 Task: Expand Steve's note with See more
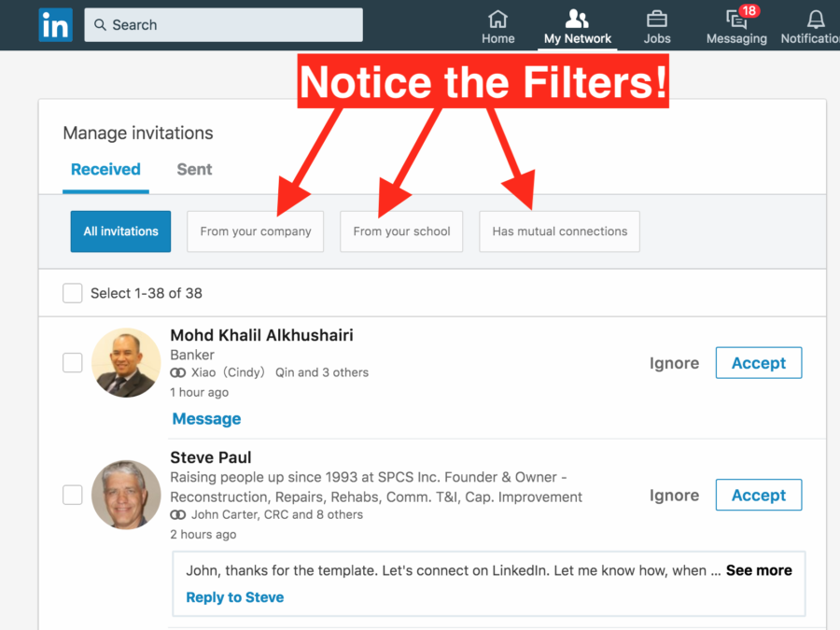(759, 570)
